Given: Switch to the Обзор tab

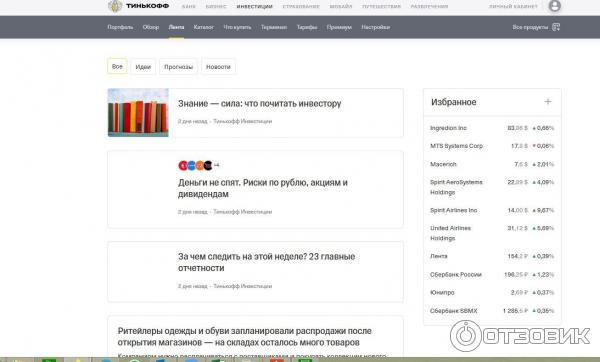Looking at the screenshot, I should (151, 27).
